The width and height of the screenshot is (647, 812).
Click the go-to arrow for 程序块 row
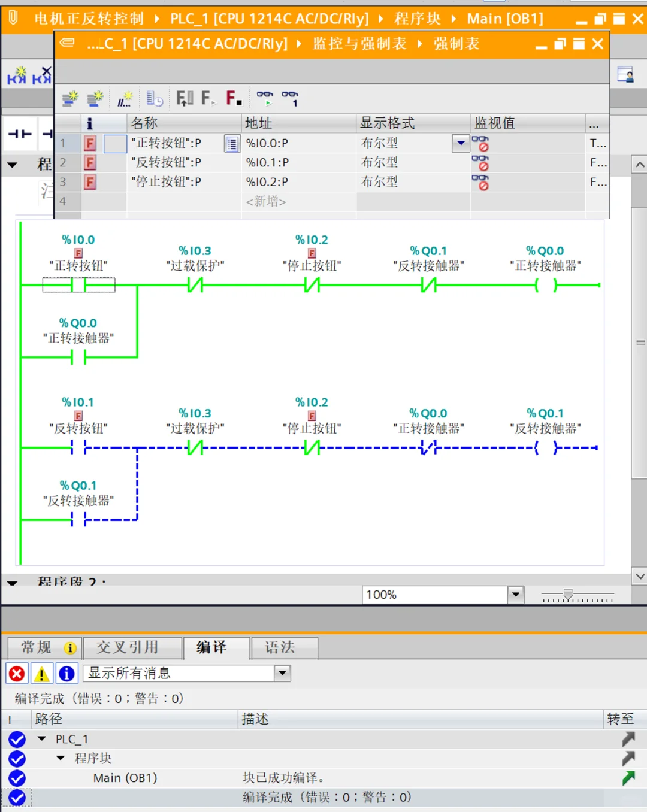tap(628, 759)
